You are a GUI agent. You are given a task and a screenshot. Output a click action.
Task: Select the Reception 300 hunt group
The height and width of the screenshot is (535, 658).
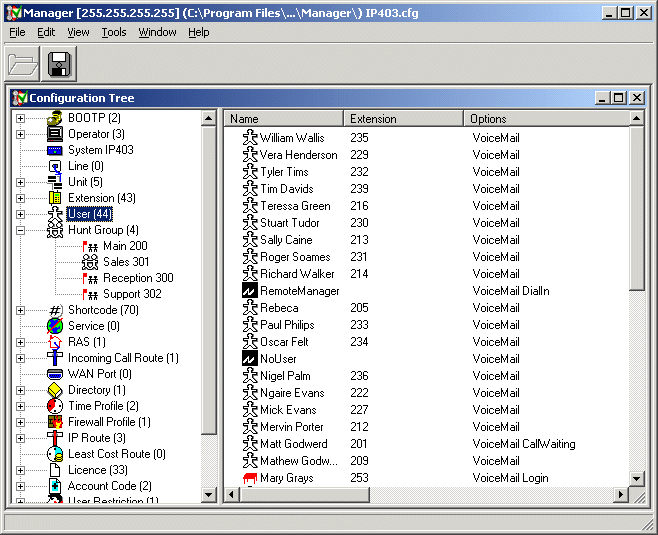(x=138, y=278)
